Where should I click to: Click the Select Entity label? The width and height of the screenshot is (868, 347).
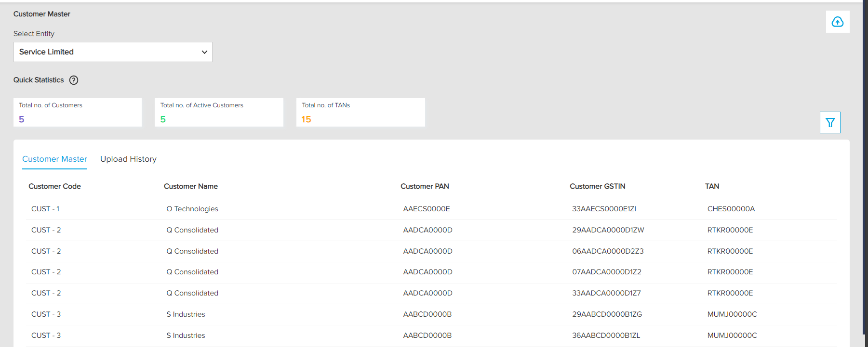[x=34, y=34]
